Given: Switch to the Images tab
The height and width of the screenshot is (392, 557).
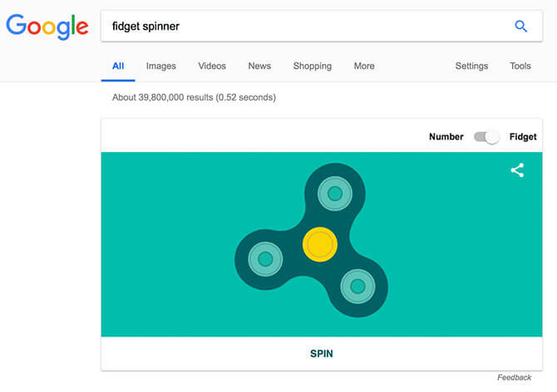Looking at the screenshot, I should [161, 66].
